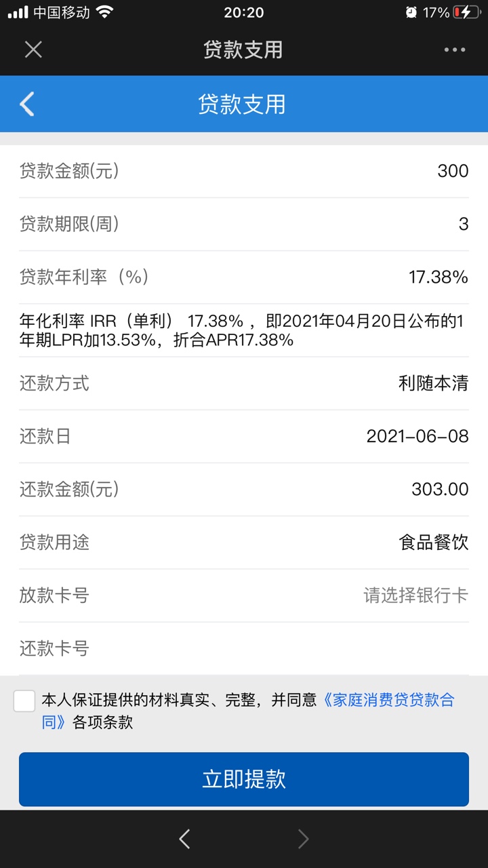Viewport: 488px width, 868px height.
Task: Tap the repayment date 2021-06-08
Action: (418, 436)
